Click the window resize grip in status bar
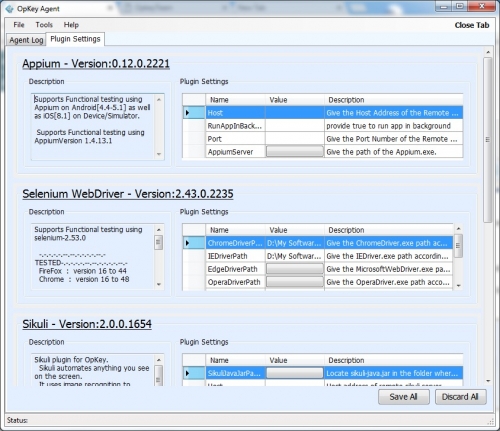 coord(491,422)
